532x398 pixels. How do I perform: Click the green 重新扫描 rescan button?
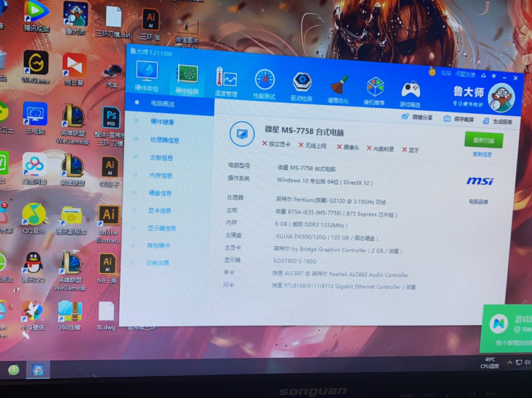pyautogui.click(x=484, y=140)
